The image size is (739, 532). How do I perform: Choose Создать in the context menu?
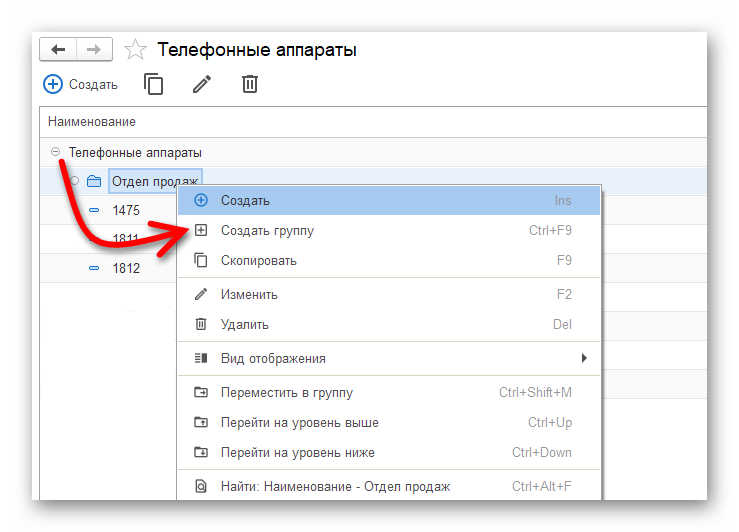pyautogui.click(x=389, y=200)
